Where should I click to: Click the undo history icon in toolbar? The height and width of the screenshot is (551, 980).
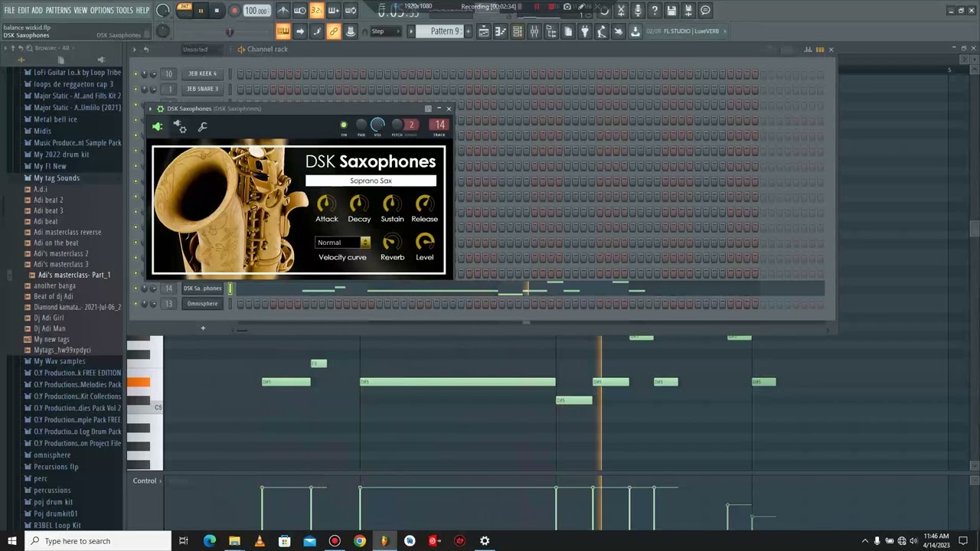[x=604, y=11]
